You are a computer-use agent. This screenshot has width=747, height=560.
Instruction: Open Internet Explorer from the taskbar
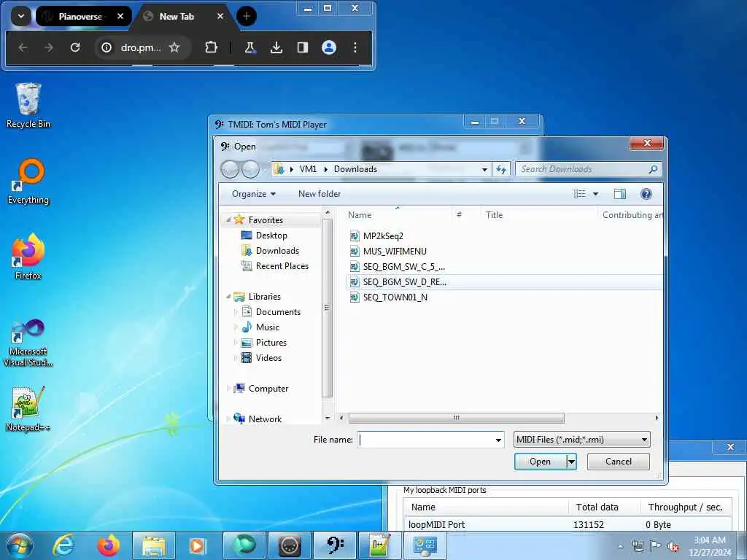[64, 545]
